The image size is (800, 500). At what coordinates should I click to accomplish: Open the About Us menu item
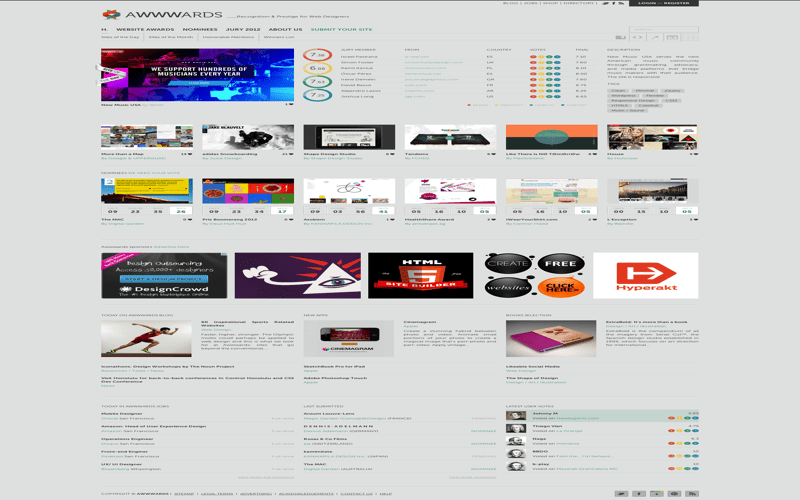pyautogui.click(x=285, y=30)
